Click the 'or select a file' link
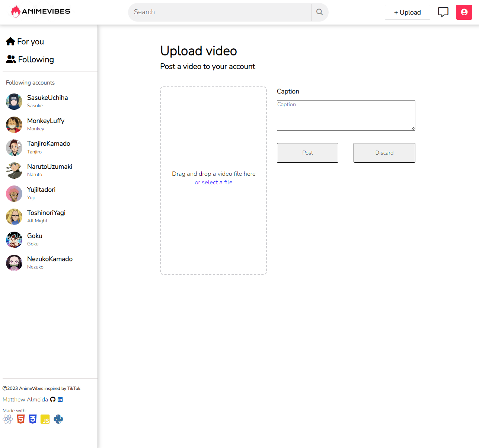Image resolution: width=479 pixels, height=448 pixels. pos(213,182)
